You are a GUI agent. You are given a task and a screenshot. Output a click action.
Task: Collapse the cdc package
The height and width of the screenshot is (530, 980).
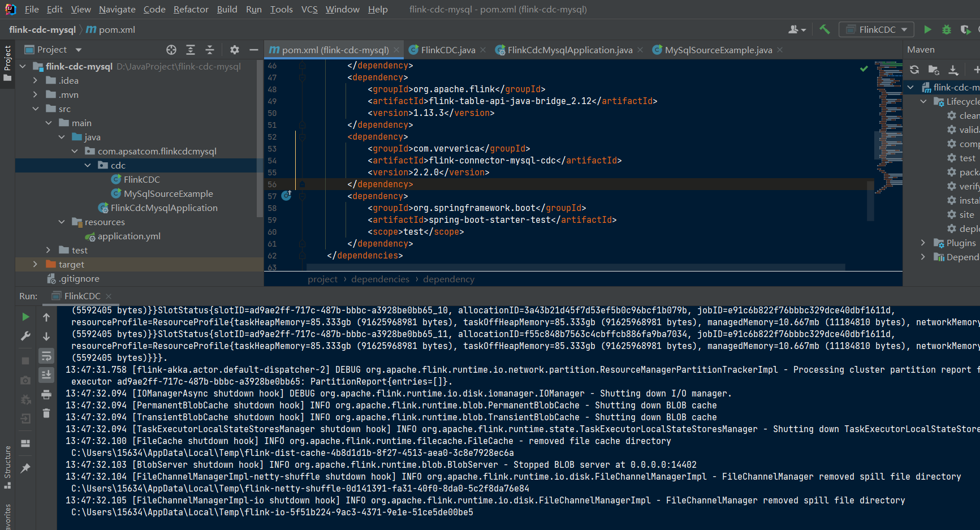tap(88, 165)
